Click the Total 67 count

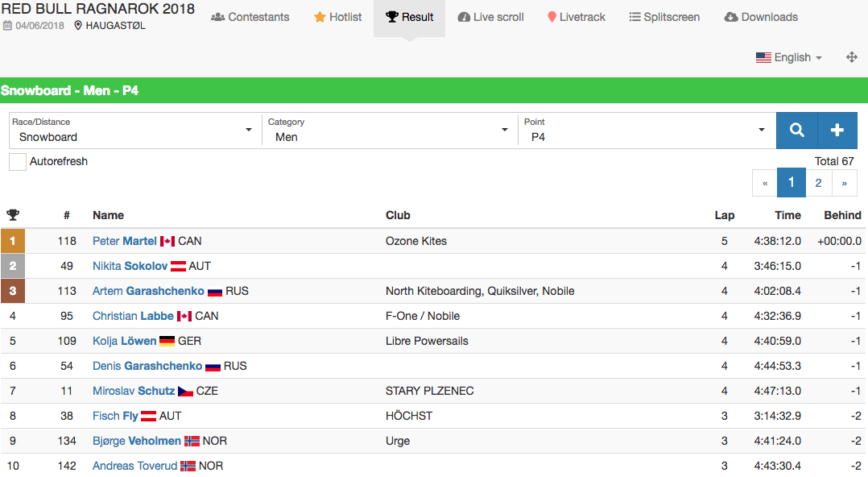834,161
